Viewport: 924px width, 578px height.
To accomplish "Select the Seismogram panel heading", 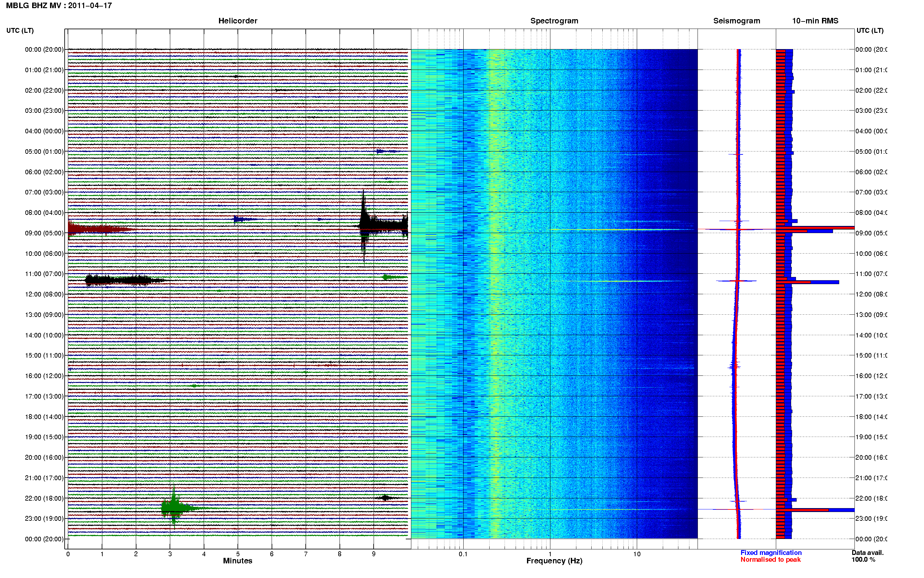I will 737,21.
